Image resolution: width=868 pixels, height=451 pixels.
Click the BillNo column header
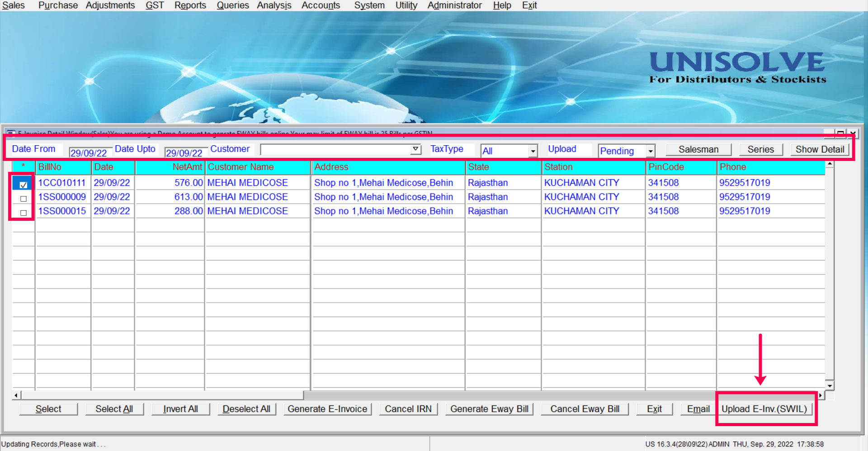pyautogui.click(x=63, y=167)
